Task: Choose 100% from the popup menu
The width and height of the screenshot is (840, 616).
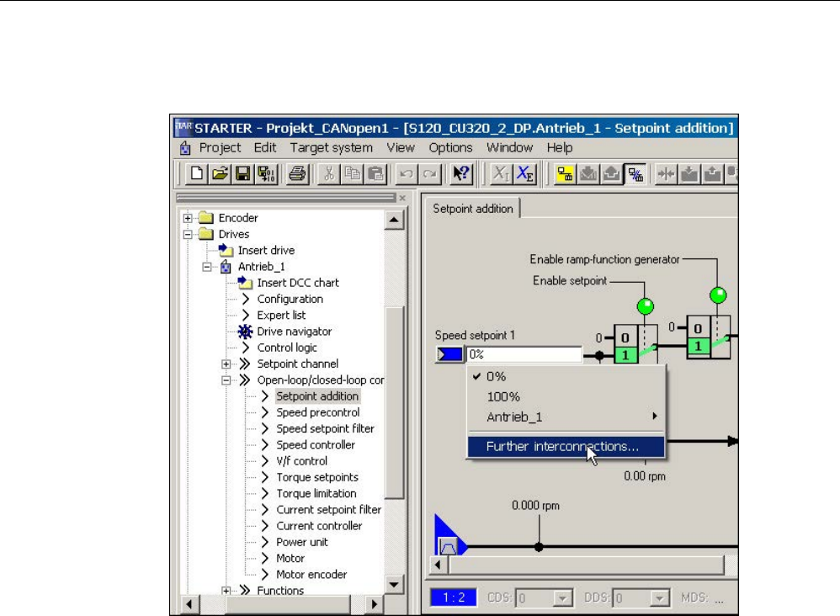Action: pyautogui.click(x=566, y=397)
